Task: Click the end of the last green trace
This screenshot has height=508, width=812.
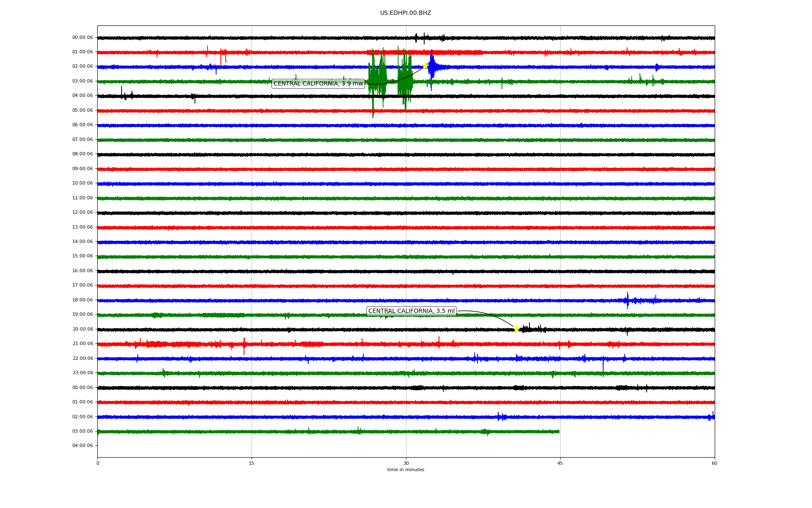Action: coord(558,431)
